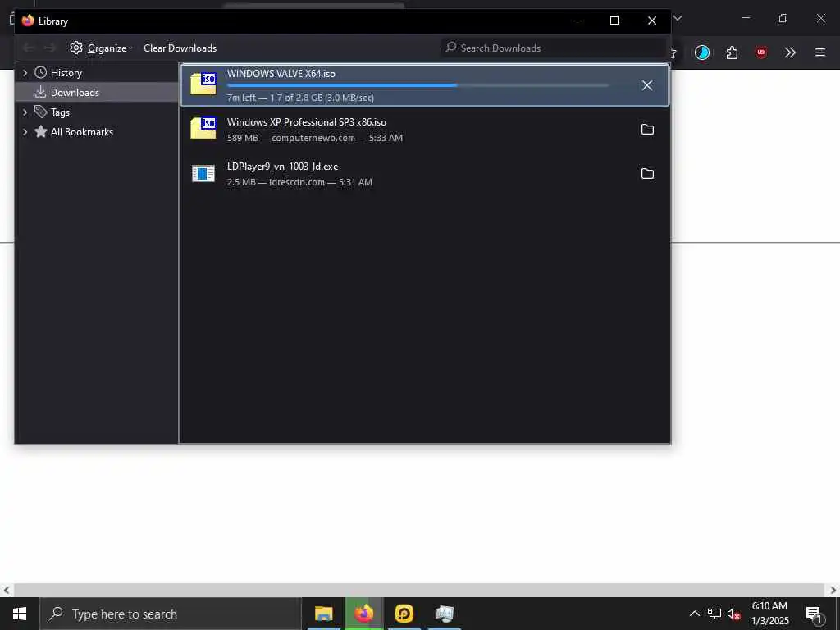Open the list all tabs dropdown in Firefox
The height and width of the screenshot is (630, 840).
click(x=678, y=18)
